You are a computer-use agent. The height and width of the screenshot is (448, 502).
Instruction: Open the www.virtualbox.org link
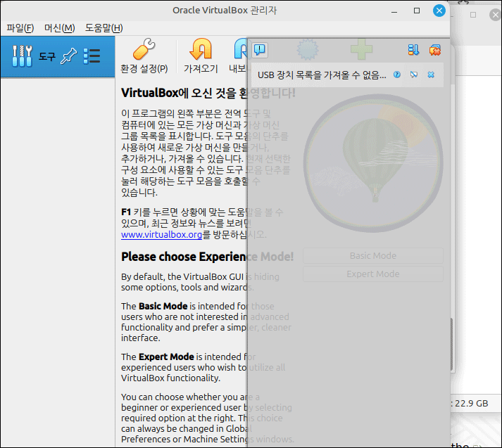tap(161, 235)
